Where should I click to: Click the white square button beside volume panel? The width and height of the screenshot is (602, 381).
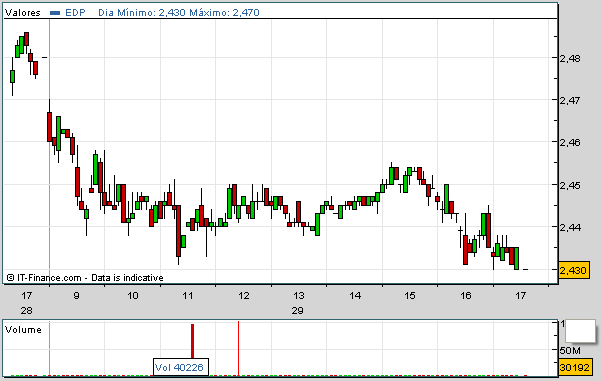tap(580, 331)
